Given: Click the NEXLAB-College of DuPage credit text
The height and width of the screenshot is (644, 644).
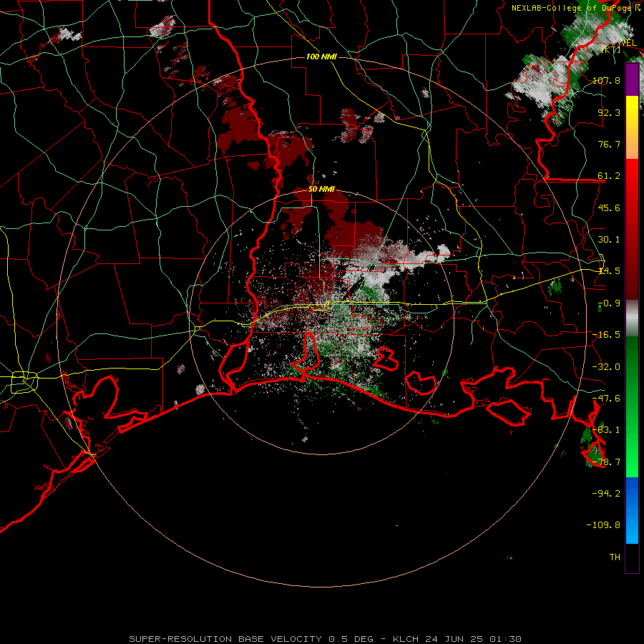Looking at the screenshot, I should click(572, 8).
